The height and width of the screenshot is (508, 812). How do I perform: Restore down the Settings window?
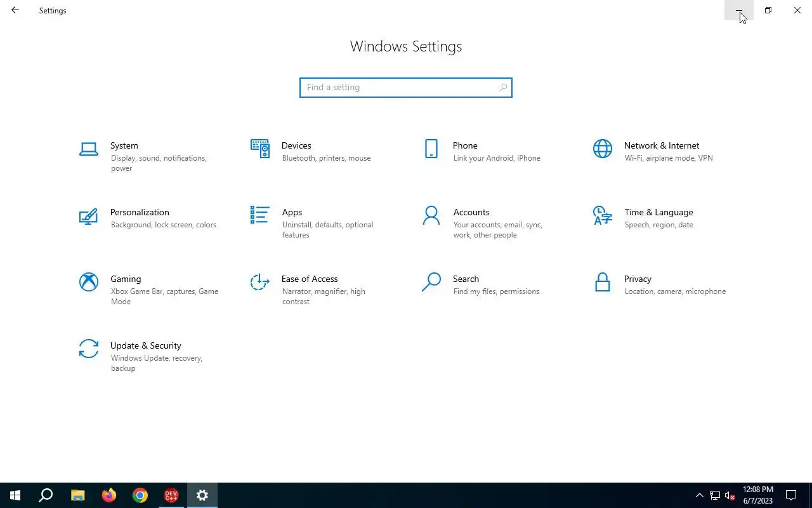click(768, 10)
